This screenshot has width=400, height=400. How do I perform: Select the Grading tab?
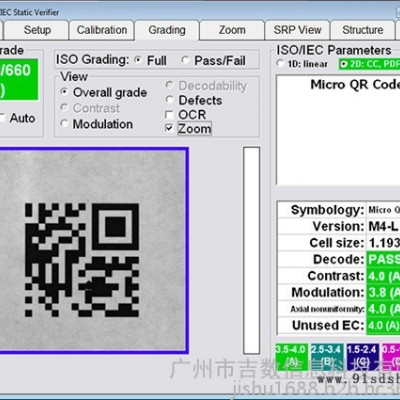pyautogui.click(x=167, y=30)
